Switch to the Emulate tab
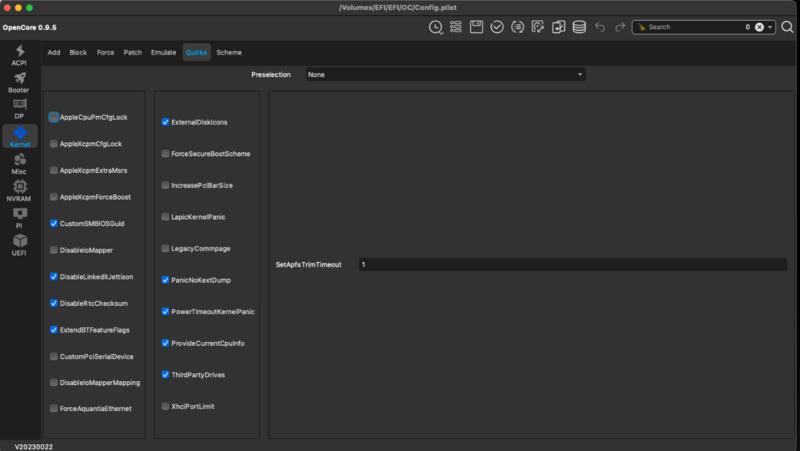This screenshot has width=800, height=451. [163, 53]
